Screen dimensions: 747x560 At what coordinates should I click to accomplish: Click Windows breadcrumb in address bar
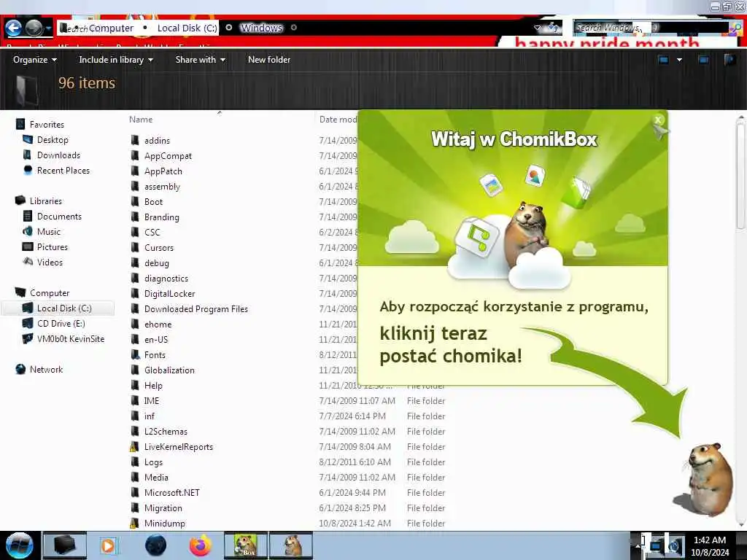262,28
